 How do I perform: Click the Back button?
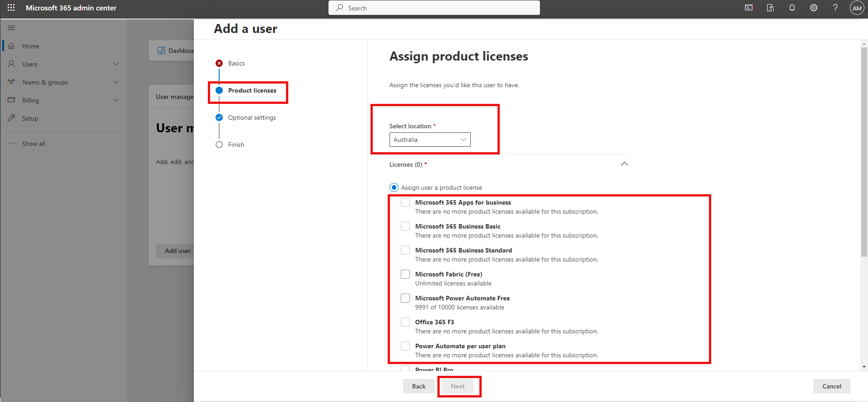click(418, 386)
